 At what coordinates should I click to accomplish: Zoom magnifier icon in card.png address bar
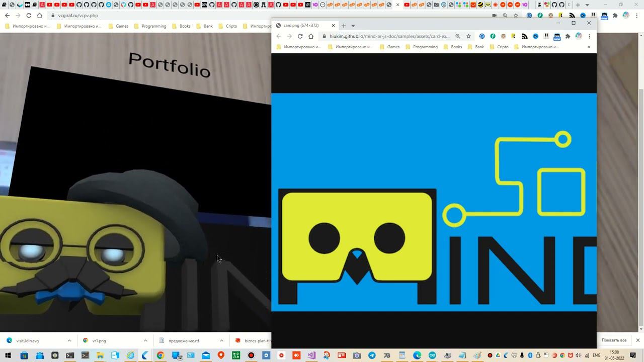click(x=458, y=36)
